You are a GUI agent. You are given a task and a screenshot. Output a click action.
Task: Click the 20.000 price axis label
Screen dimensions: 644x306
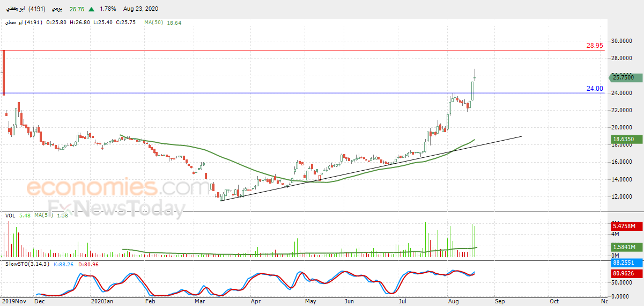click(622, 127)
